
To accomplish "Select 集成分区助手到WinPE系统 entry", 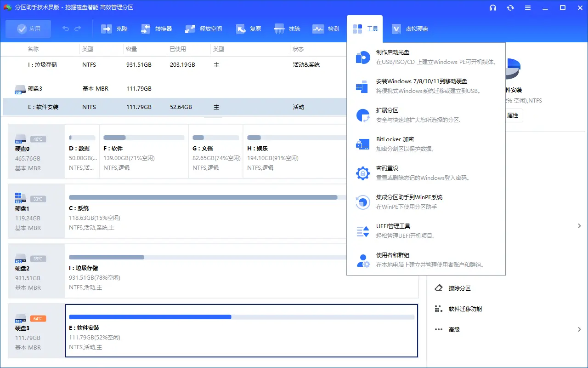I will click(426, 202).
